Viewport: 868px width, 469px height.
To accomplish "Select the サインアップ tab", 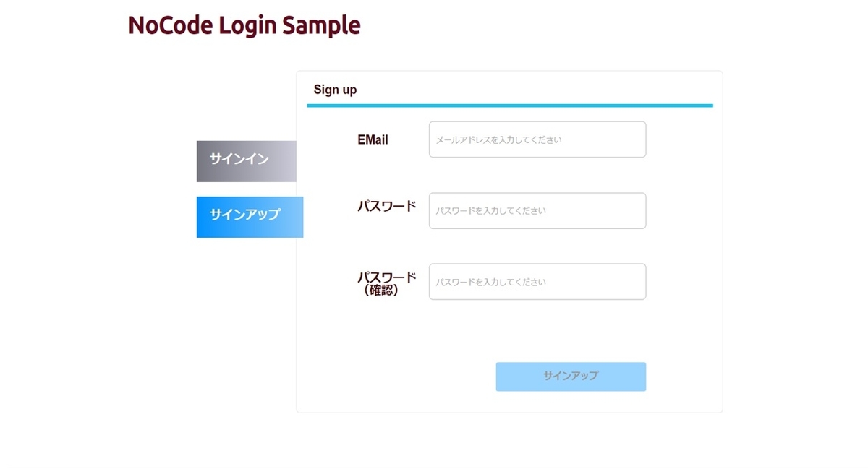I will coord(249,217).
